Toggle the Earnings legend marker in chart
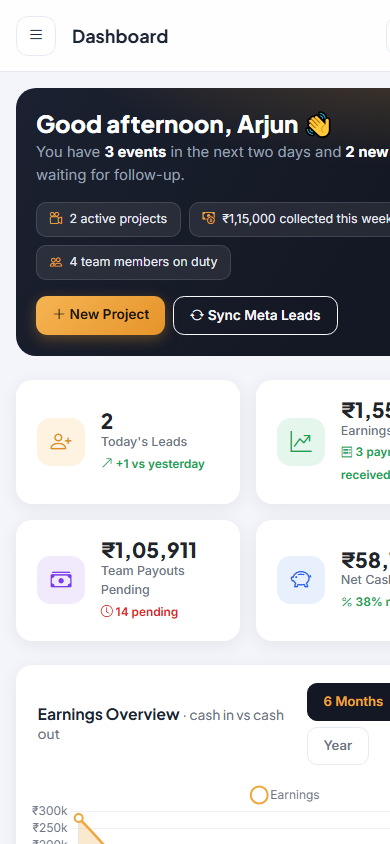This screenshot has width=390, height=844. point(259,795)
